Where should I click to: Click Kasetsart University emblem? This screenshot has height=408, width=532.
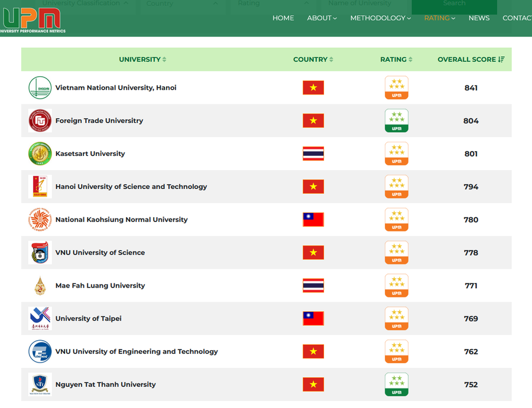point(40,154)
